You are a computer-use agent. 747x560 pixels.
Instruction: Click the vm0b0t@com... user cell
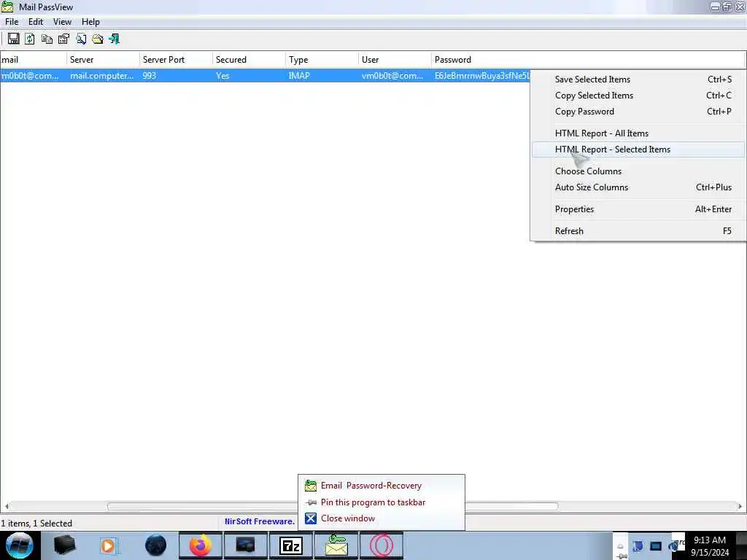[392, 76]
